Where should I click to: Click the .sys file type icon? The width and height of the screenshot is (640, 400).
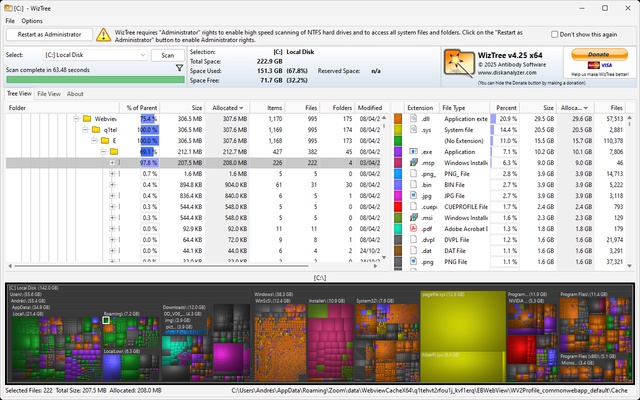tap(413, 129)
